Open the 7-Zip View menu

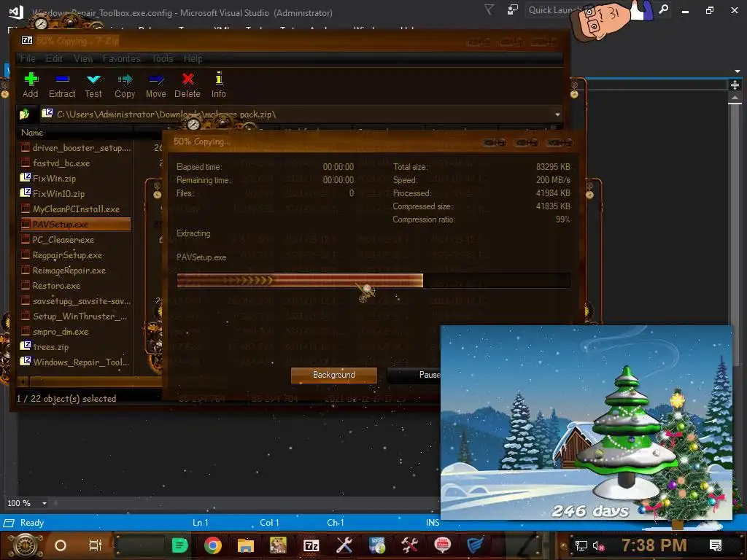(83, 58)
